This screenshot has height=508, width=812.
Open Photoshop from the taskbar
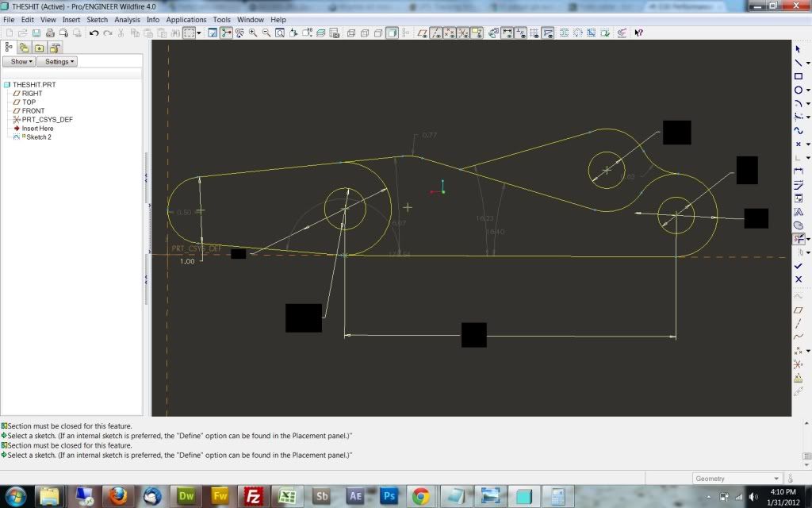coord(389,496)
